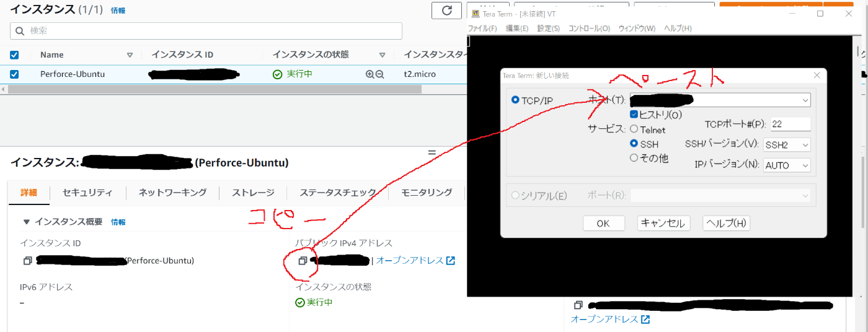Screen dimensions: 868x332
Task: Click OK in the new connection dialog
Action: click(603, 224)
